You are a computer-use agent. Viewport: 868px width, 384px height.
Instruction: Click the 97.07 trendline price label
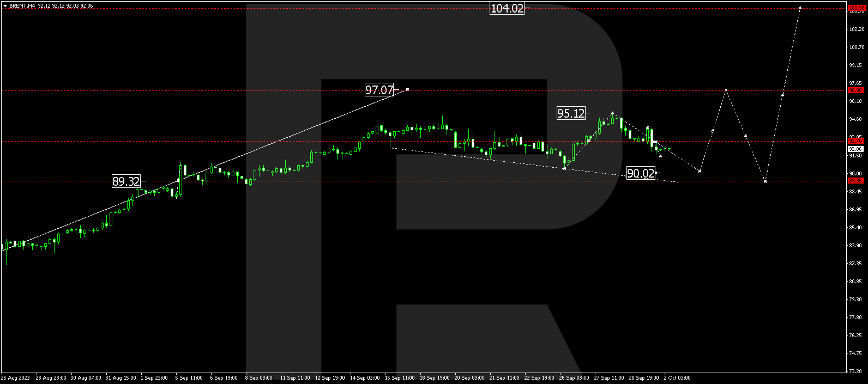click(x=379, y=90)
